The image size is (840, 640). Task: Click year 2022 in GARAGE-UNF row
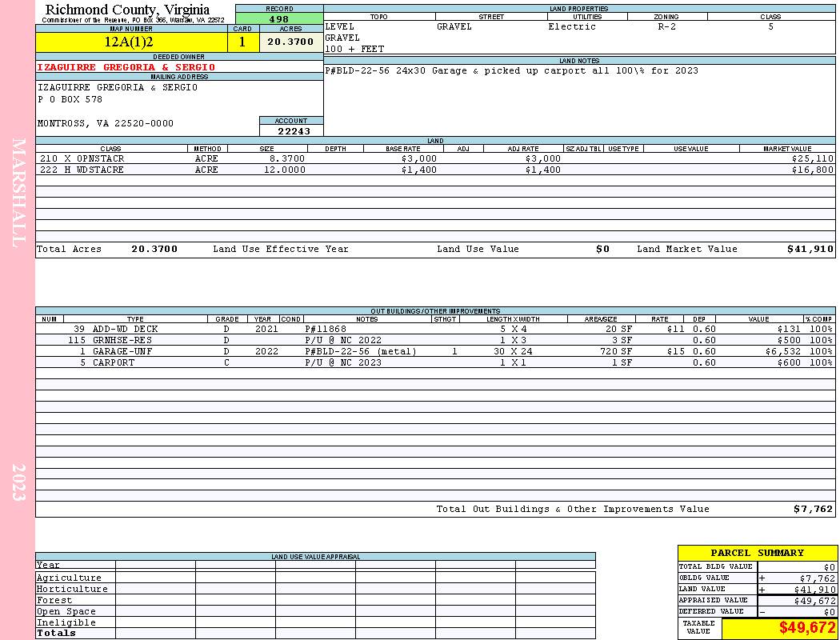pyautogui.click(x=266, y=352)
